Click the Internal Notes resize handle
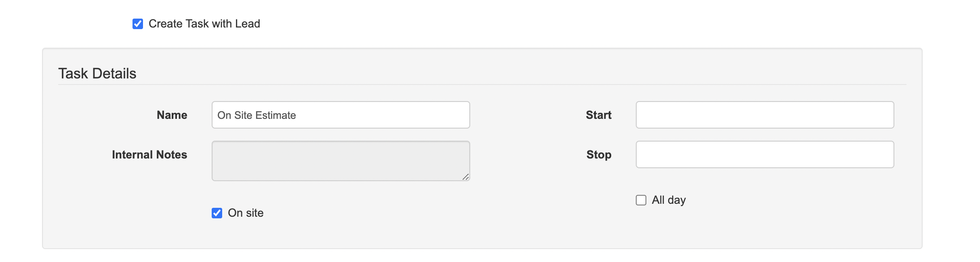This screenshot has height=262, width=980. pyautogui.click(x=465, y=177)
